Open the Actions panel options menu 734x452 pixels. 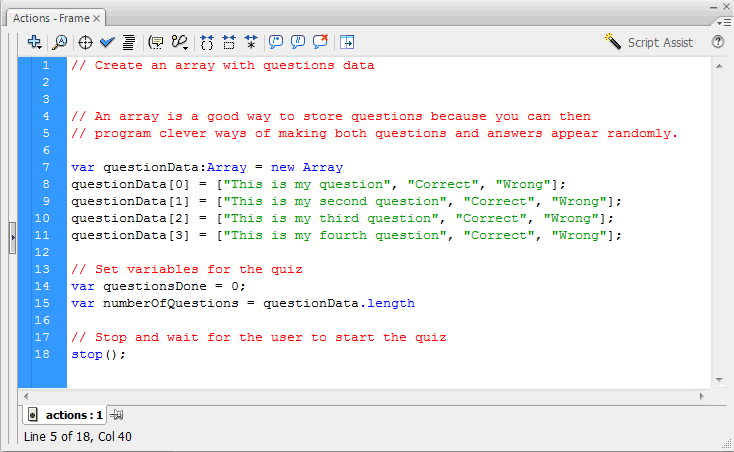[722, 18]
